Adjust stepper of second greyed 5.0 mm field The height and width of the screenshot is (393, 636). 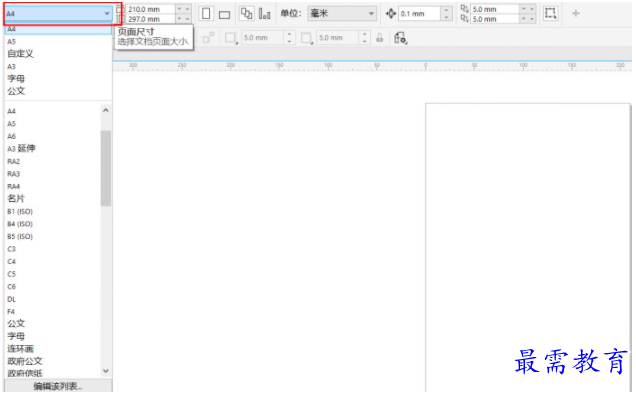[365, 38]
